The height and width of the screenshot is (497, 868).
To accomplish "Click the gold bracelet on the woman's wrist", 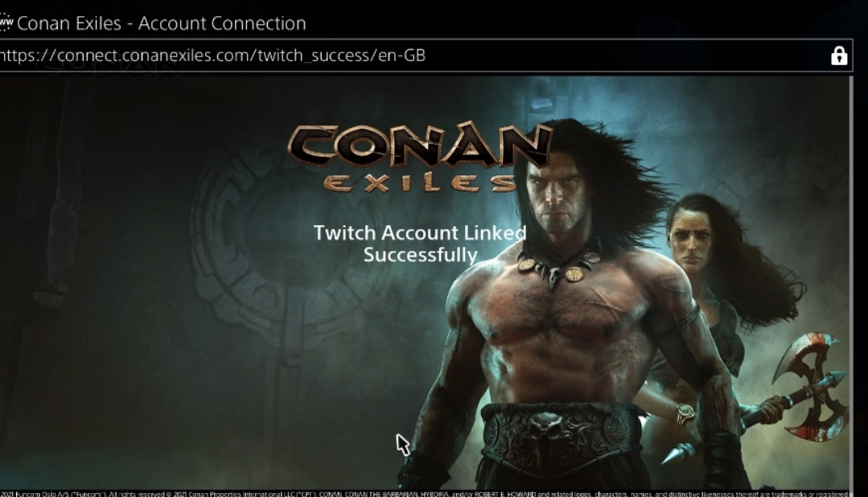I will [685, 413].
